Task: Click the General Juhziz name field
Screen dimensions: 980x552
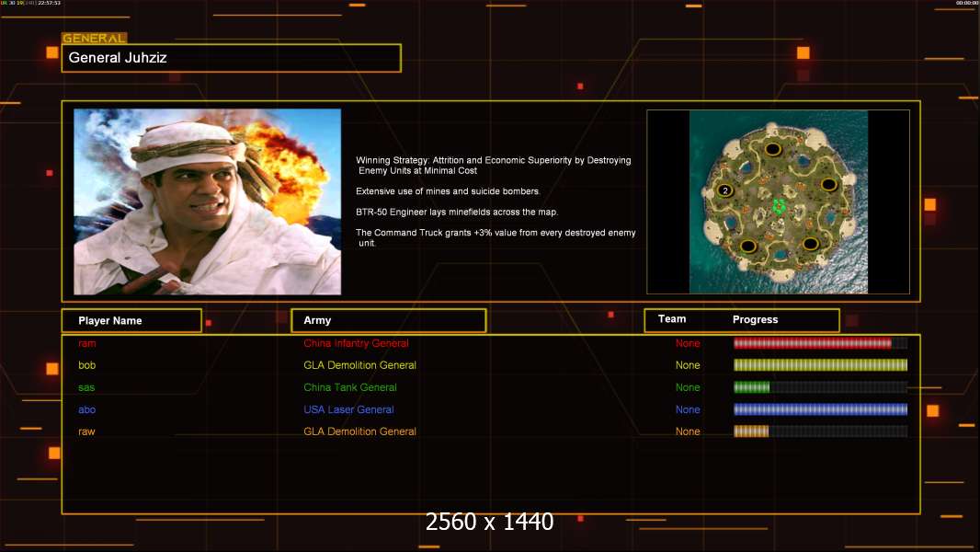Action: click(231, 58)
